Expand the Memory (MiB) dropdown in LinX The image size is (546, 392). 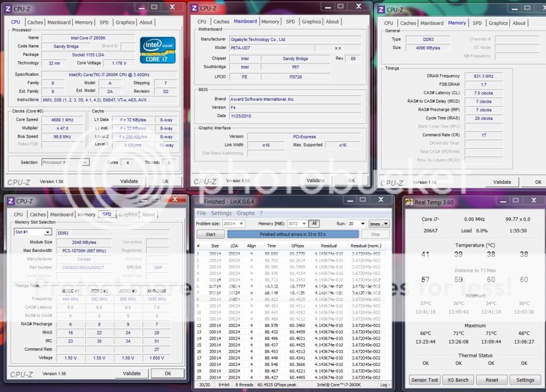pyautogui.click(x=304, y=224)
